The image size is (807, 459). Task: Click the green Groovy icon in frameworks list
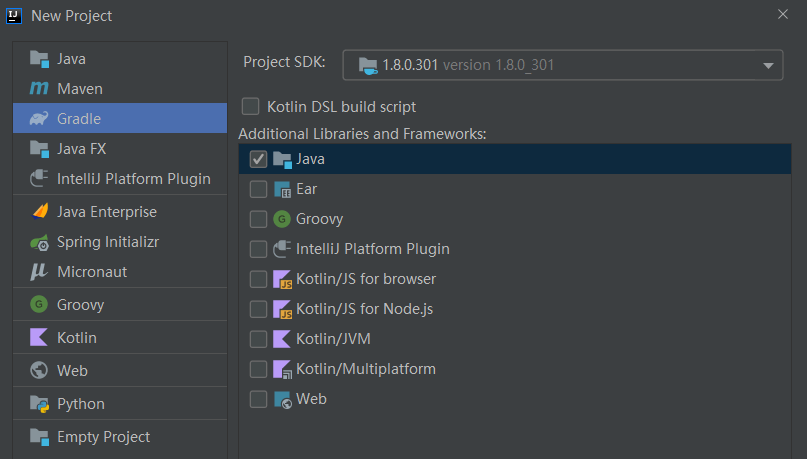282,219
